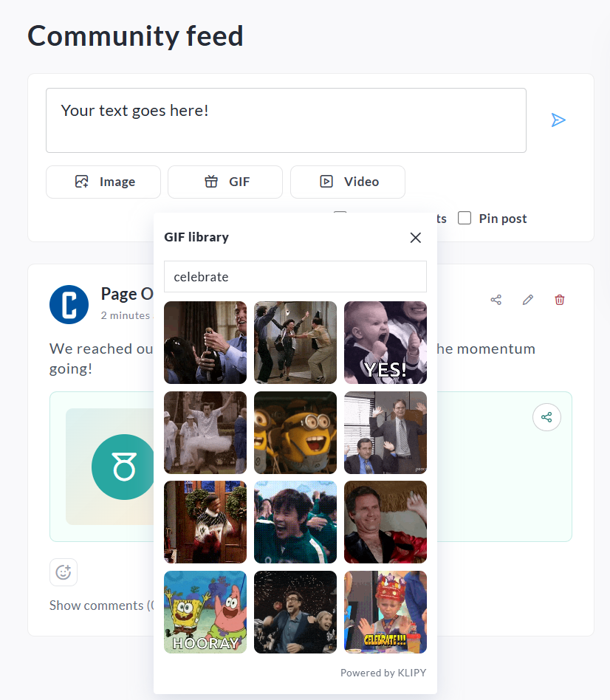Click the 'GIF library' heading
610x700 pixels.
point(196,237)
